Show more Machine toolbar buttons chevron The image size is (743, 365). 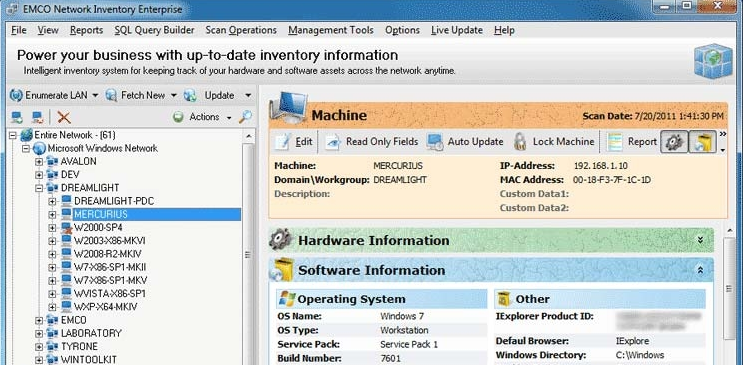tap(723, 135)
